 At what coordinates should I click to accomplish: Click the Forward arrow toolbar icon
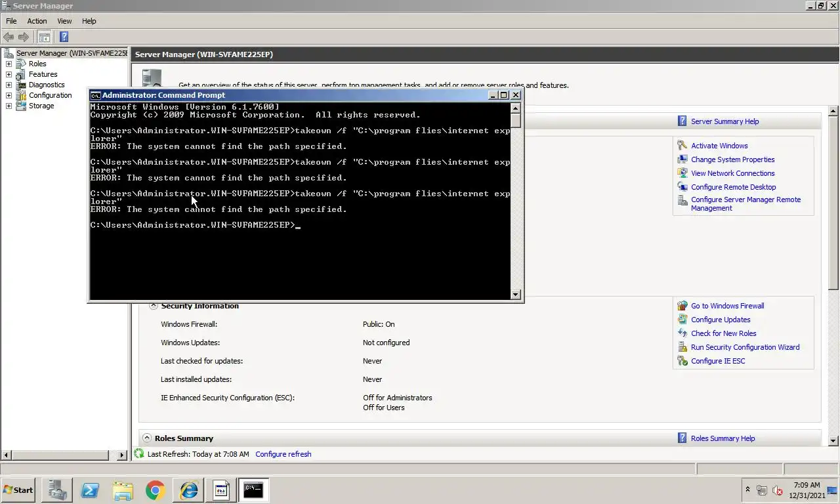tap(24, 37)
